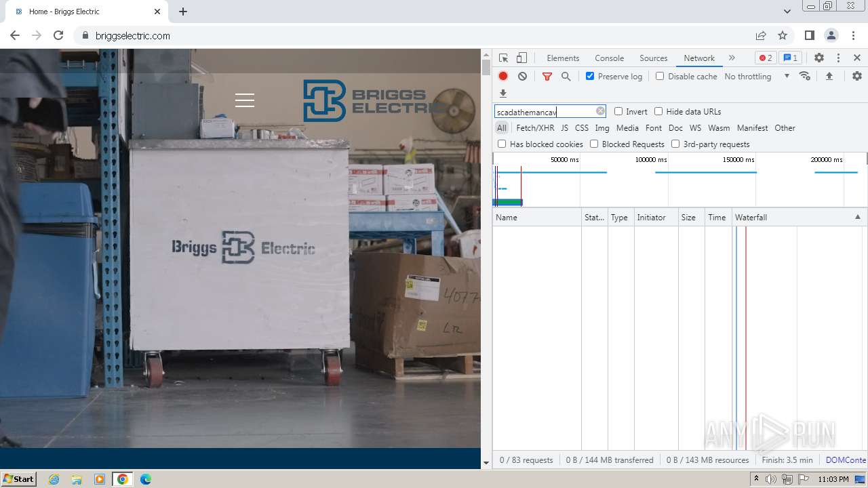Viewport: 868px width, 488px height.
Task: Open the tab search chevron in Chrome
Action: pyautogui.click(x=787, y=12)
